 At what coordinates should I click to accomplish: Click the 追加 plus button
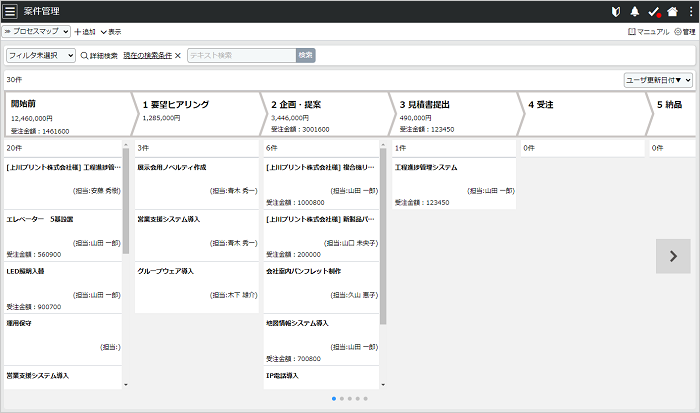tap(85, 32)
